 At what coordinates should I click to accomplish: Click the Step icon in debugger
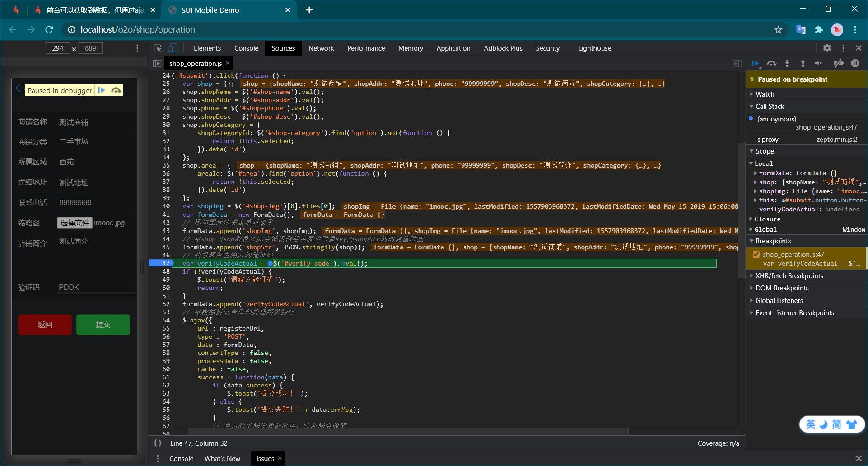(818, 64)
